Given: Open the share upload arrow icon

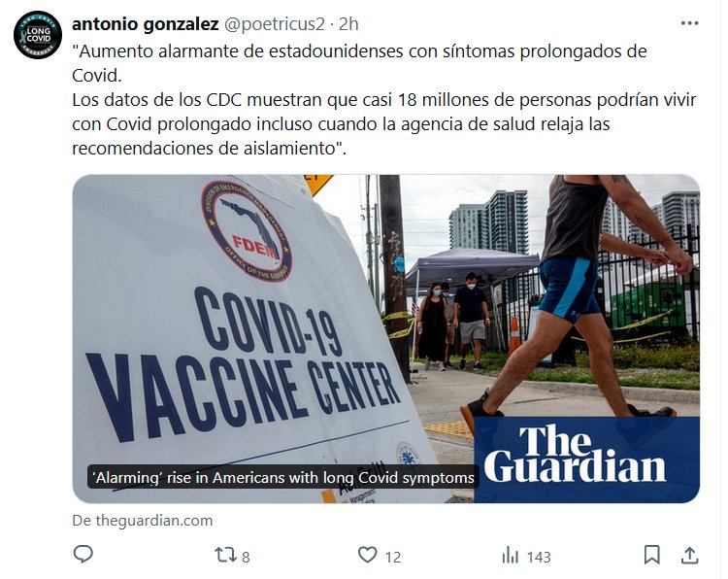Looking at the screenshot, I should [690, 555].
